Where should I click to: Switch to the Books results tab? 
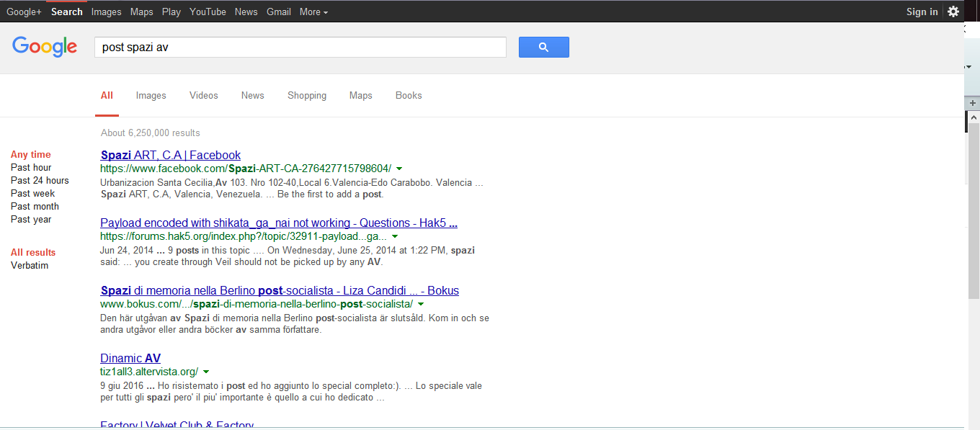click(x=409, y=95)
